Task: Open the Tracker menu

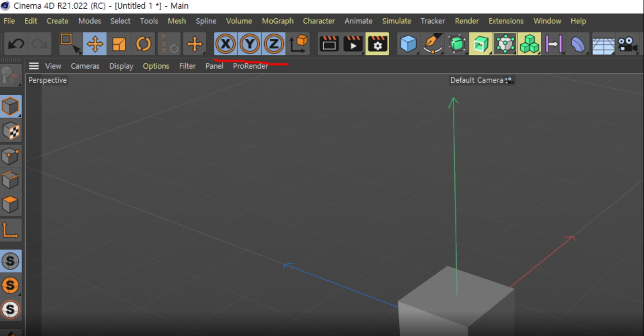Action: point(433,21)
